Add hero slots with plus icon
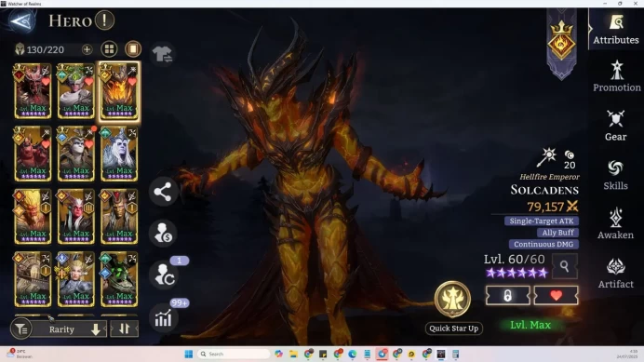Viewport: 644px width, 362px height. (x=87, y=49)
